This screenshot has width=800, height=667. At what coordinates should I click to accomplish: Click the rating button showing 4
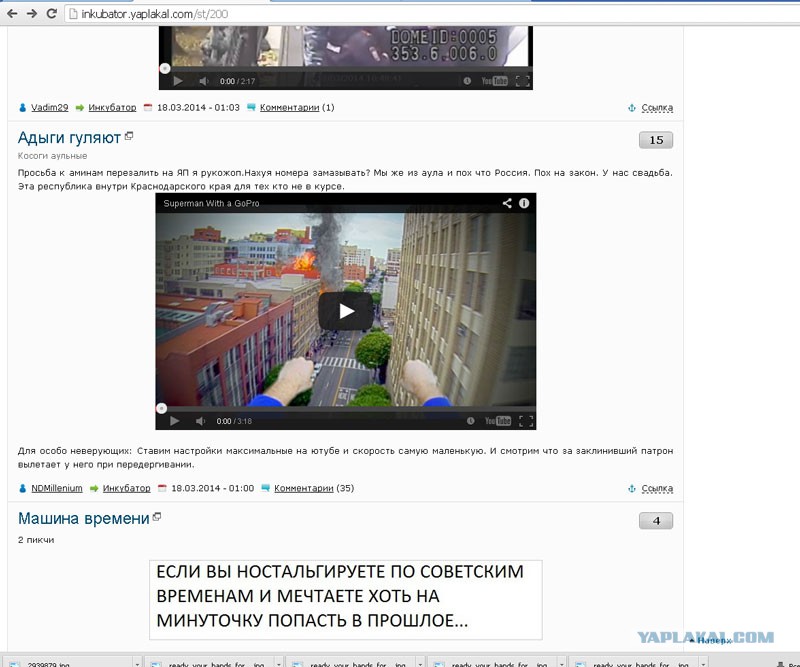pos(656,521)
